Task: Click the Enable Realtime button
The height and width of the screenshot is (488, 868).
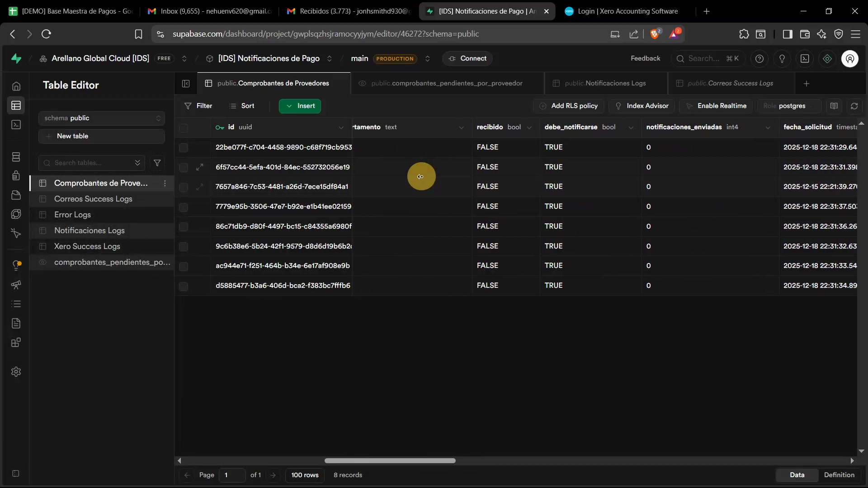Action: pyautogui.click(x=716, y=106)
